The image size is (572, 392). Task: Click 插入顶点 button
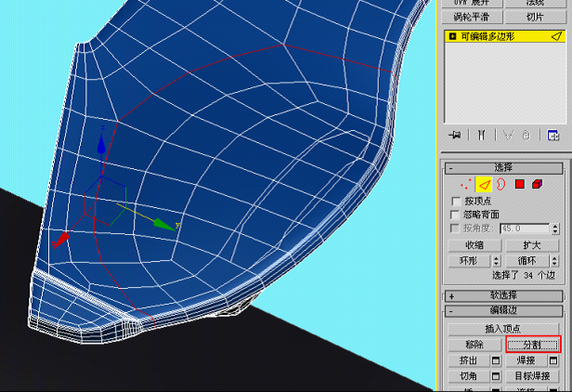pos(503,329)
